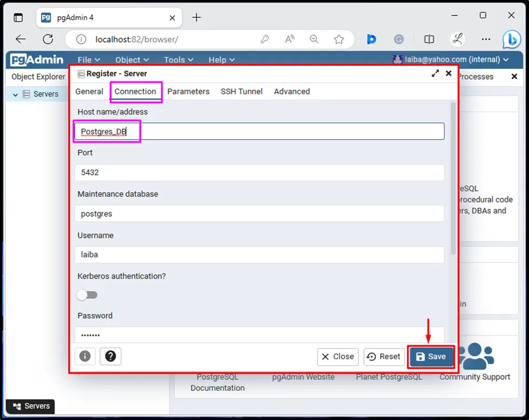Open browser split screen icon
The height and width of the screenshot is (420, 529).
[429, 39]
